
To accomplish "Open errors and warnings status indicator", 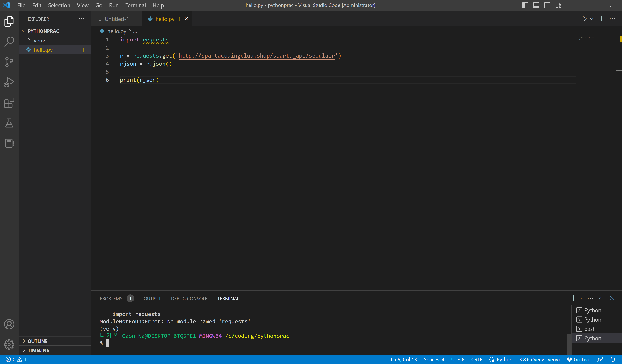I will tap(16, 360).
